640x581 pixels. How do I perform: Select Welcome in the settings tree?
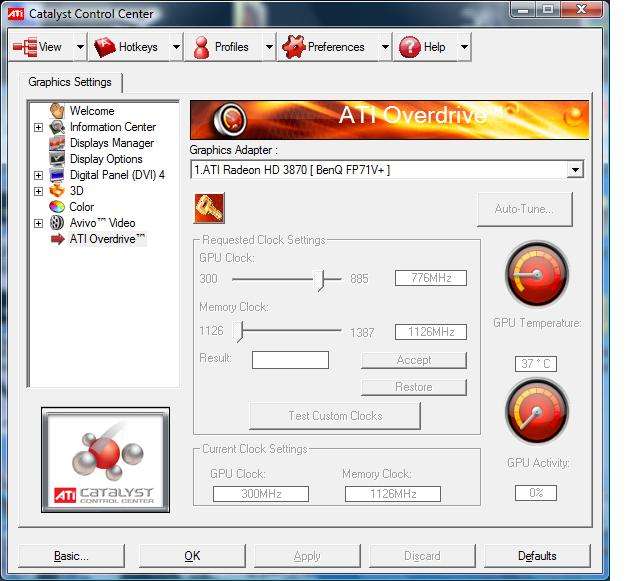tap(92, 111)
